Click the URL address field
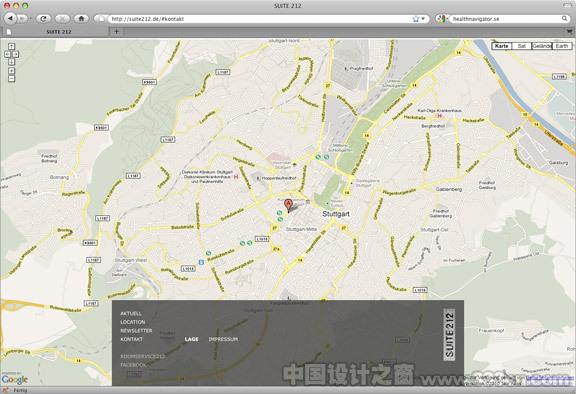This screenshot has width=576, height=394. (260, 19)
